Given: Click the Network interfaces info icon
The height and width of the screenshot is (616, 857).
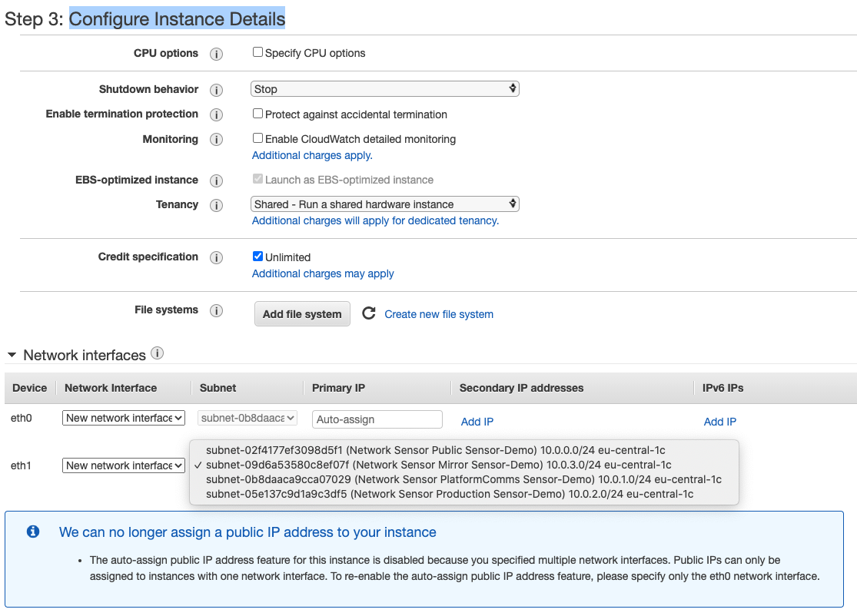Looking at the screenshot, I should pyautogui.click(x=158, y=353).
